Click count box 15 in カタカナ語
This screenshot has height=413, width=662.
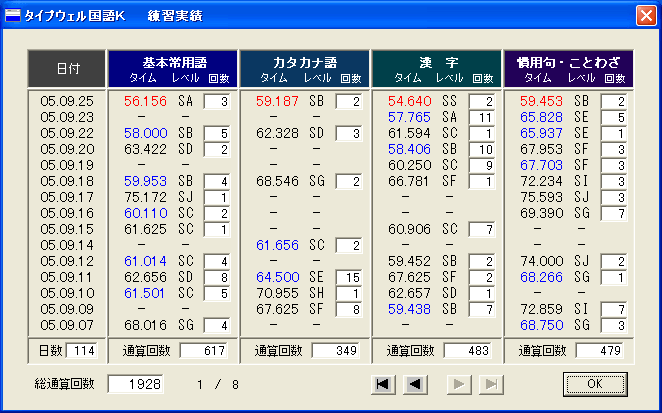[x=349, y=277]
